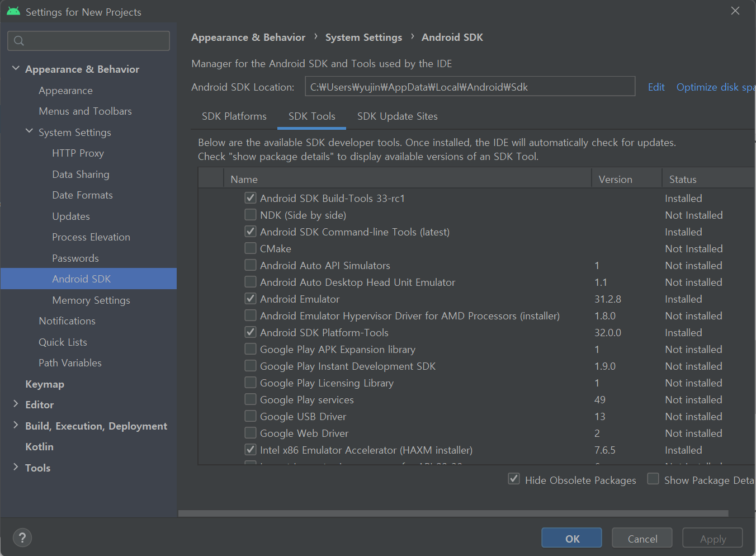Open Appearance settings page
The image size is (756, 556).
point(65,91)
